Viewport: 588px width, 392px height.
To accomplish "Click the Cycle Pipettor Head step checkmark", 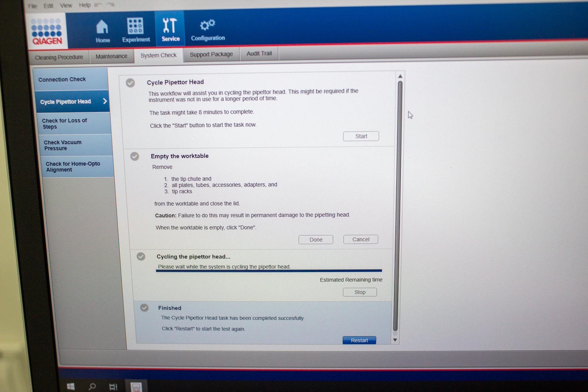I will [x=130, y=83].
